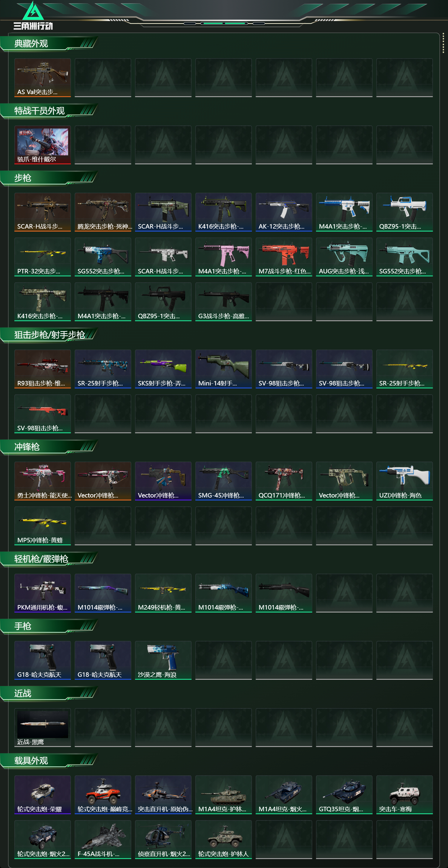Select the 腾龙突击步枪-死神 rifle skin
This screenshot has width=448, height=868.
103,212
